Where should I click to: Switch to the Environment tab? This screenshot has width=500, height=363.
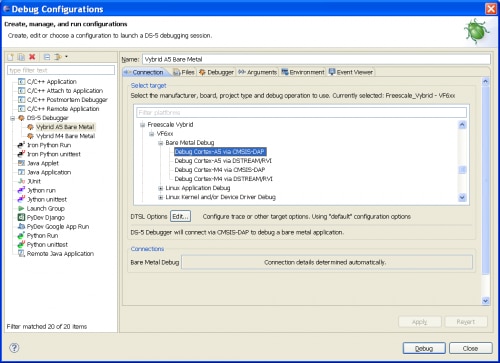tap(303, 72)
